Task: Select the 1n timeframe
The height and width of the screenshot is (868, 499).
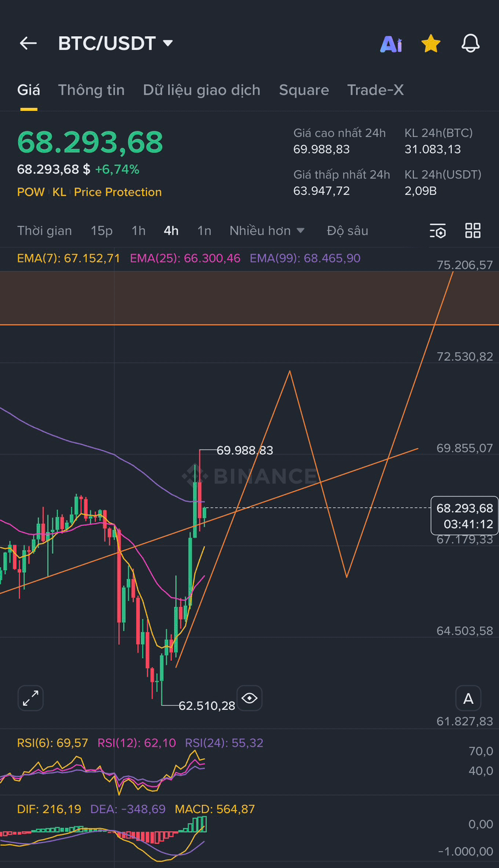Action: 204,230
